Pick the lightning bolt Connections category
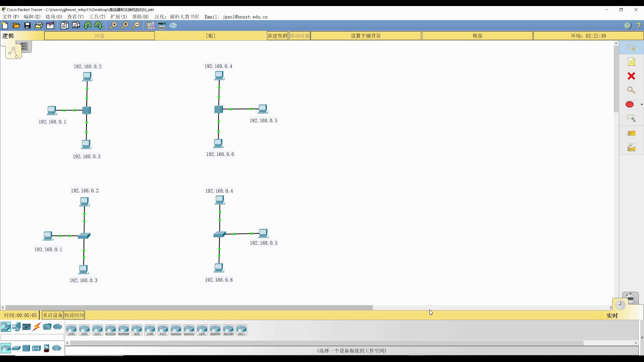Viewport: 644px width, 362px height. [x=37, y=327]
